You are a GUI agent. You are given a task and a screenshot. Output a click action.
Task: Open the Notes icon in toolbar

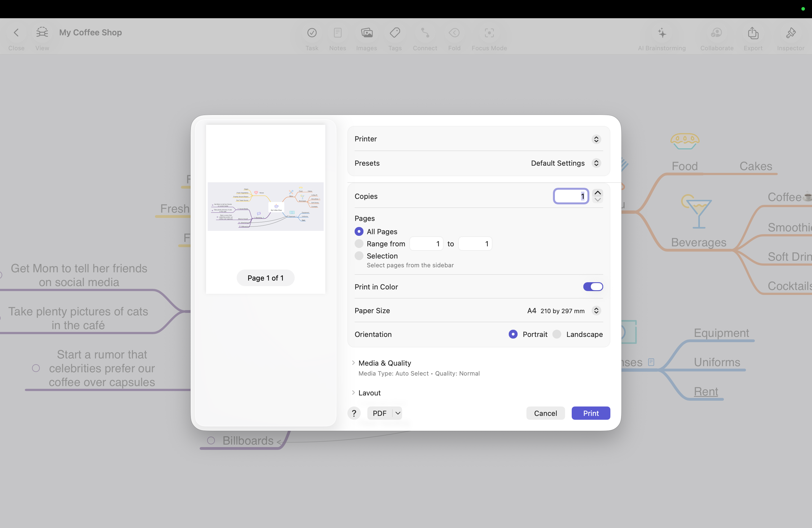coord(338,32)
